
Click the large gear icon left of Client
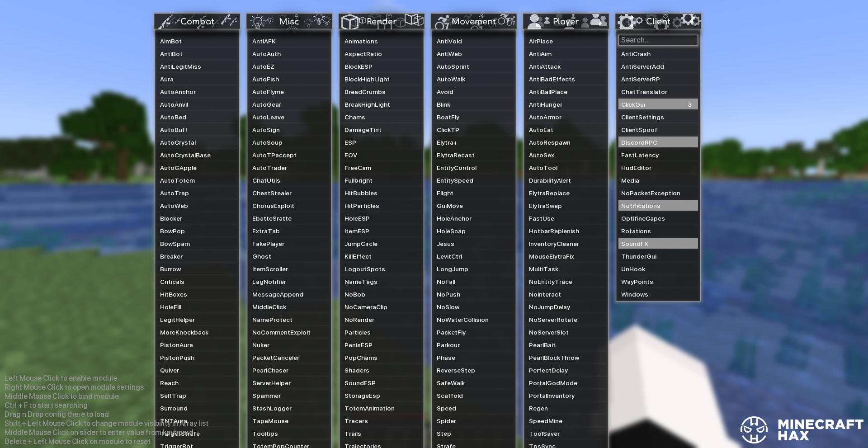click(x=626, y=22)
